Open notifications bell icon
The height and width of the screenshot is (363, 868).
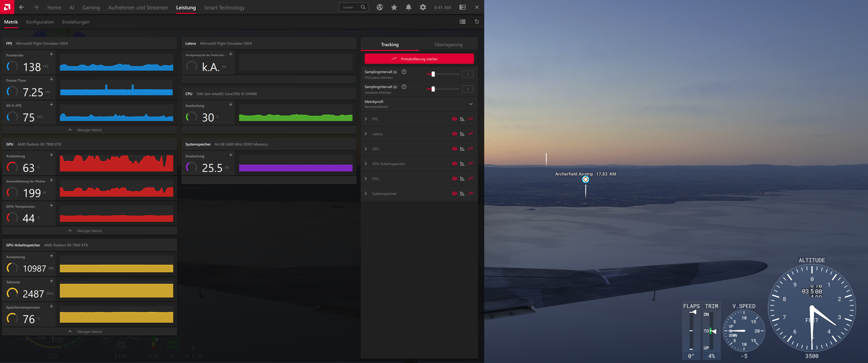tap(409, 7)
